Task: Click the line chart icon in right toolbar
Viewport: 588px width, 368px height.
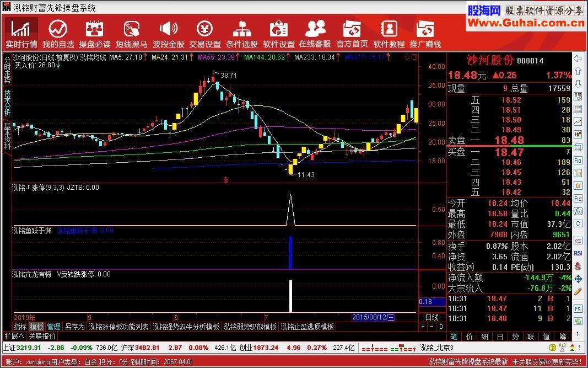Action: [x=578, y=121]
